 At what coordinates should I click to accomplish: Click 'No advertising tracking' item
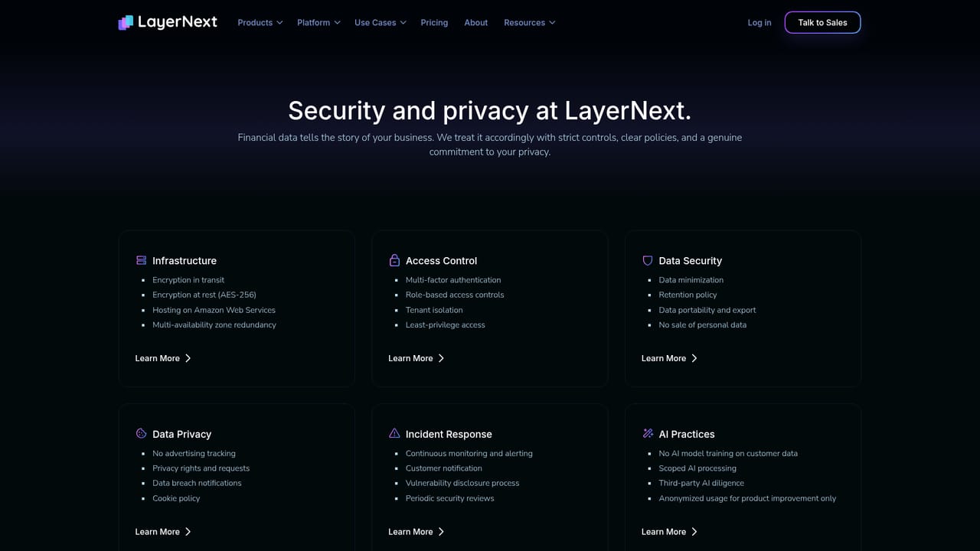(x=194, y=453)
